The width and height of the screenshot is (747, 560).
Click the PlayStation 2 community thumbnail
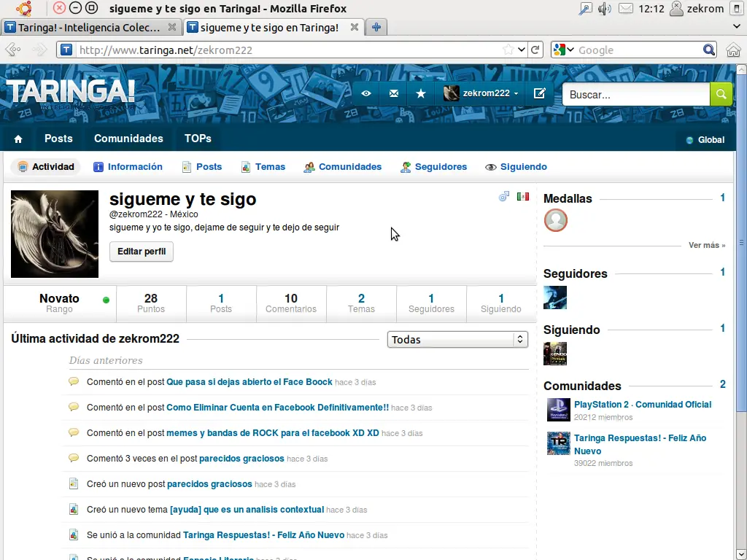coord(558,410)
